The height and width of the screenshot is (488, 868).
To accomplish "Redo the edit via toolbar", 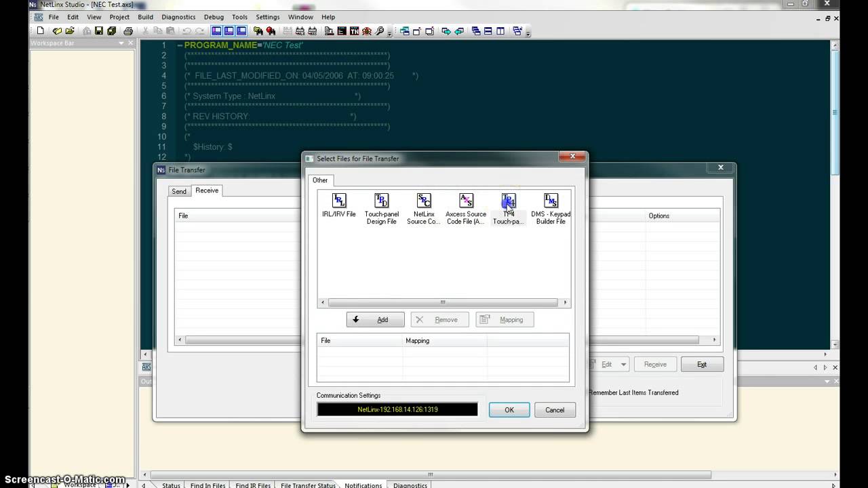I will [x=199, y=30].
